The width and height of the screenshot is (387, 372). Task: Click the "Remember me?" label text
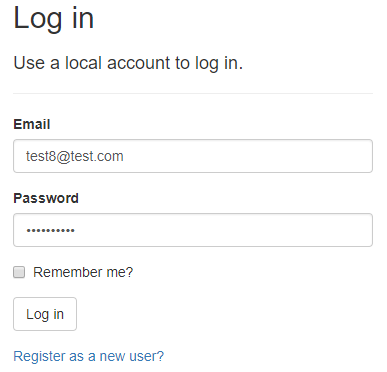83,272
